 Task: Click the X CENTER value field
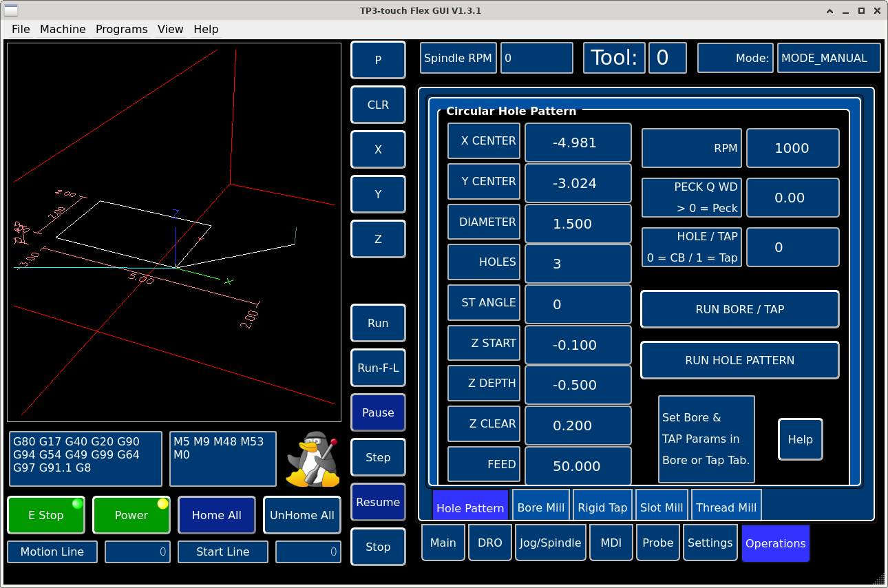578,143
